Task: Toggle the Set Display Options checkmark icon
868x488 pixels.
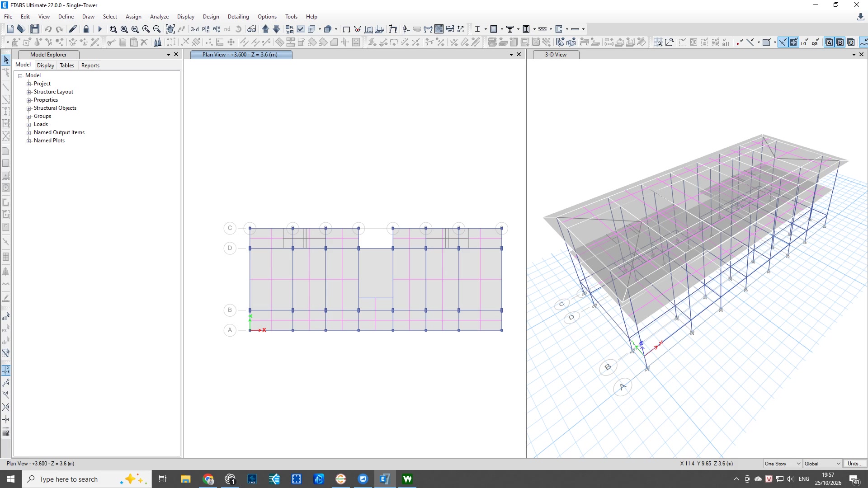Action: pos(301,29)
